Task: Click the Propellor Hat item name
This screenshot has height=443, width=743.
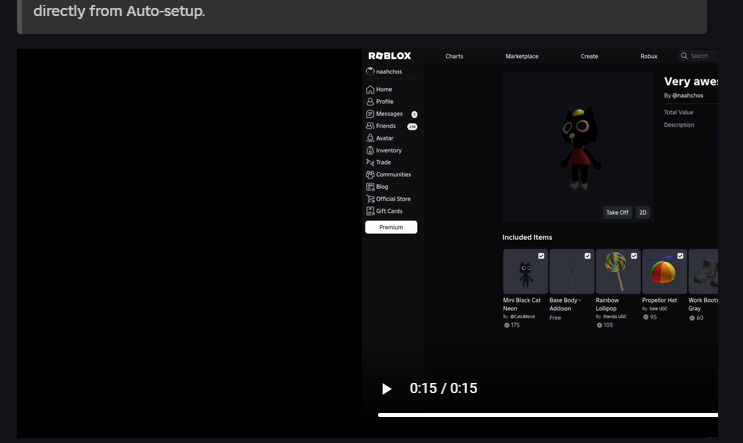Action: point(659,300)
